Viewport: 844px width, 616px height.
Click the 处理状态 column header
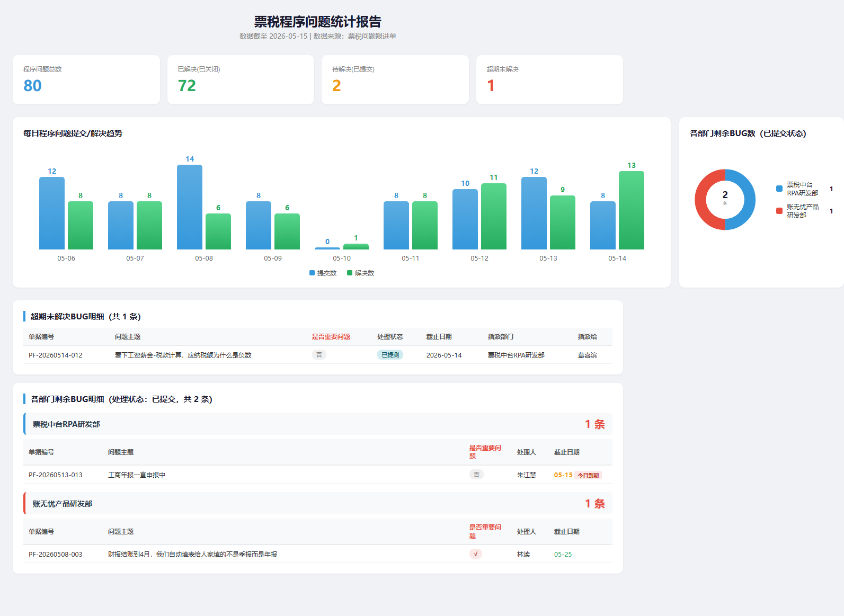(390, 337)
